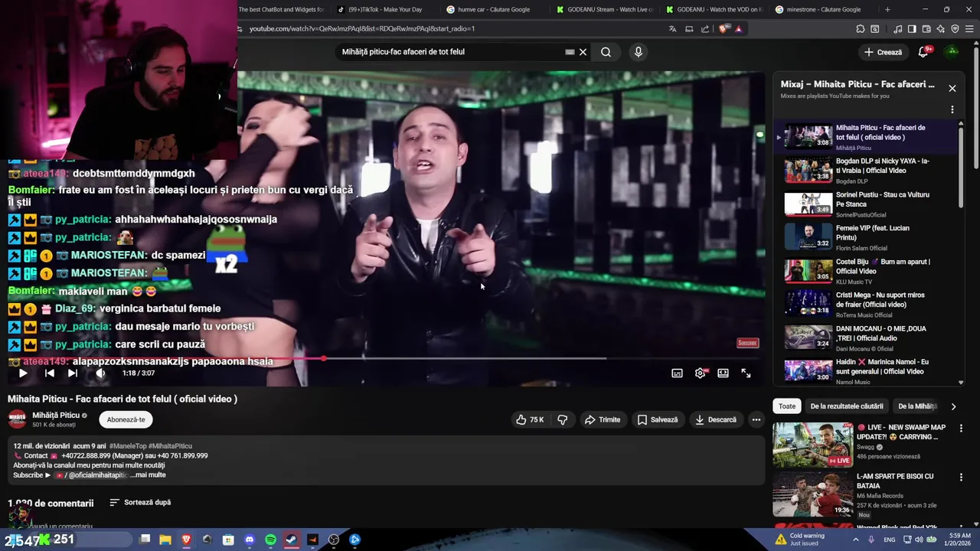Open OBS Studio from the taskbar
Screen dimensions: 980x551
click(x=334, y=540)
